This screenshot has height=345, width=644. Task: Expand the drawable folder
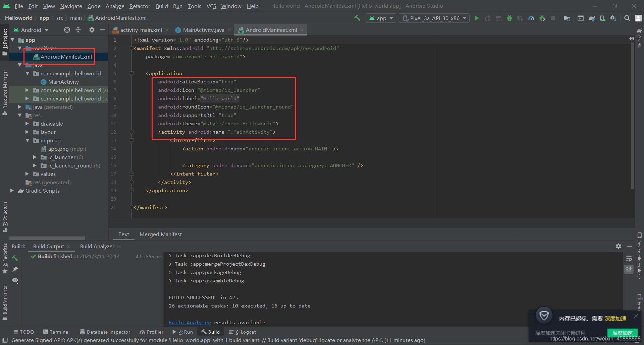28,124
